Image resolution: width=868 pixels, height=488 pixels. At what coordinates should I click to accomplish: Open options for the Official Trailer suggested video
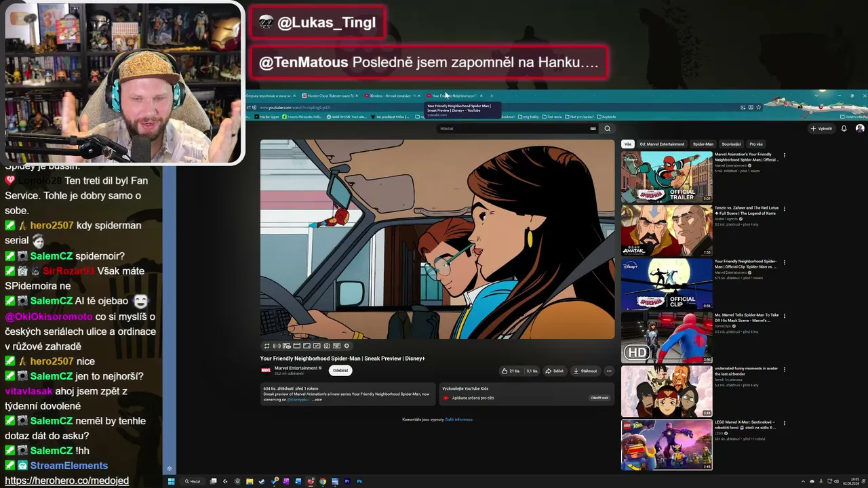(x=785, y=155)
